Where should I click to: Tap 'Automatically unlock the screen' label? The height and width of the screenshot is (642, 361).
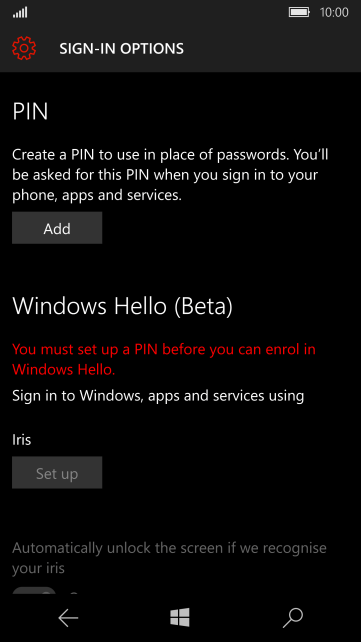click(x=169, y=558)
